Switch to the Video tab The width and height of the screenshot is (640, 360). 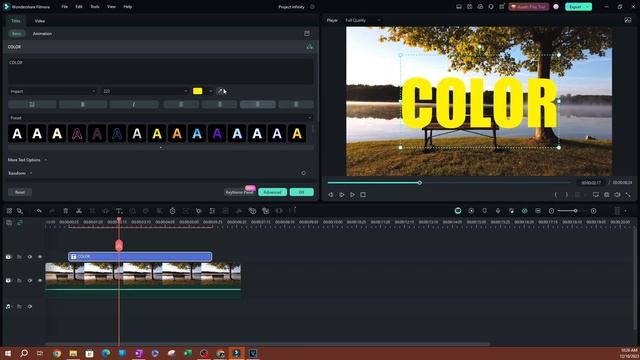tap(40, 21)
